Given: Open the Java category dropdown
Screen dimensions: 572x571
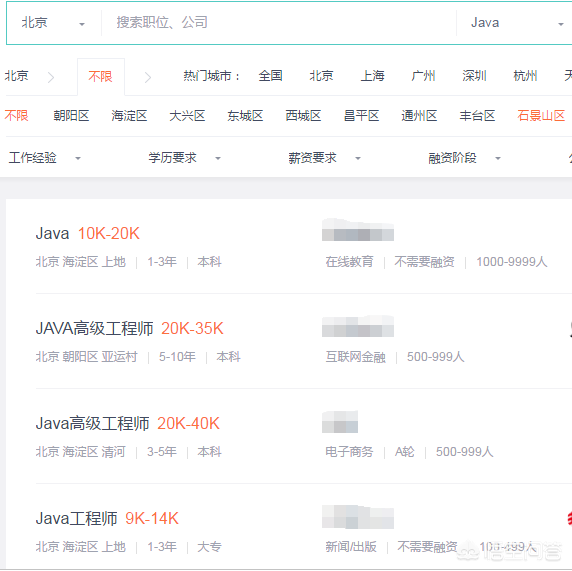Looking at the screenshot, I should coord(517,23).
